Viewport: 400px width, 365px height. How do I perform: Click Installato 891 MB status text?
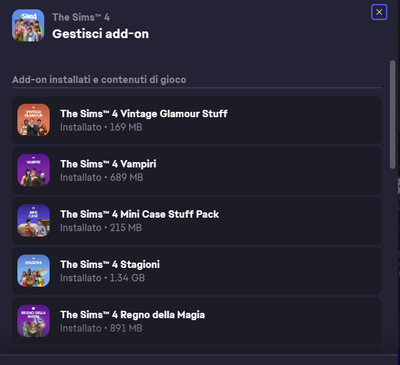(101, 329)
